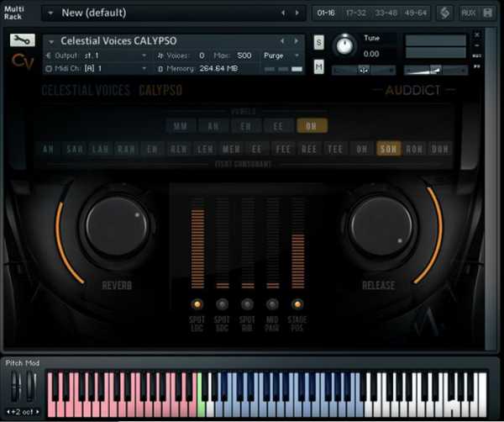The image size is (504, 422).
Task: Click the Pitch wheel
Action: click(15, 387)
